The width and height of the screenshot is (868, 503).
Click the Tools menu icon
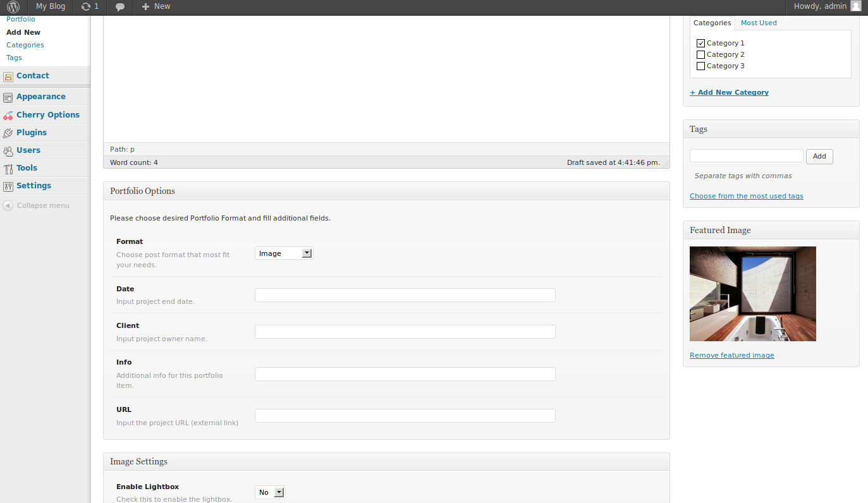(8, 168)
